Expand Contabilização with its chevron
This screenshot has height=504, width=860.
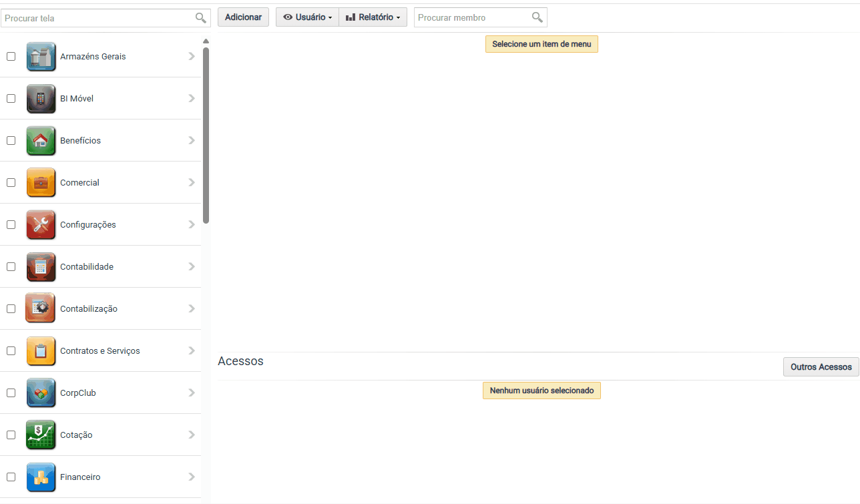192,309
